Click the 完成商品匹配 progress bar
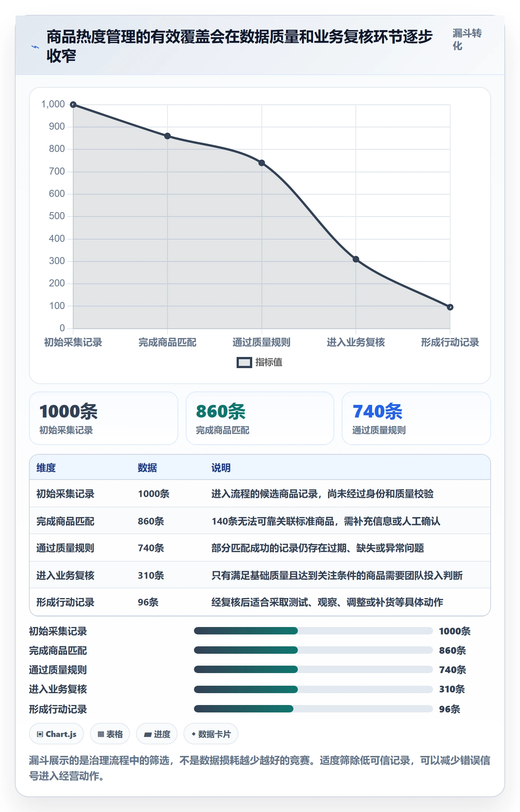Viewport: 520px width, 812px height. coord(313,650)
